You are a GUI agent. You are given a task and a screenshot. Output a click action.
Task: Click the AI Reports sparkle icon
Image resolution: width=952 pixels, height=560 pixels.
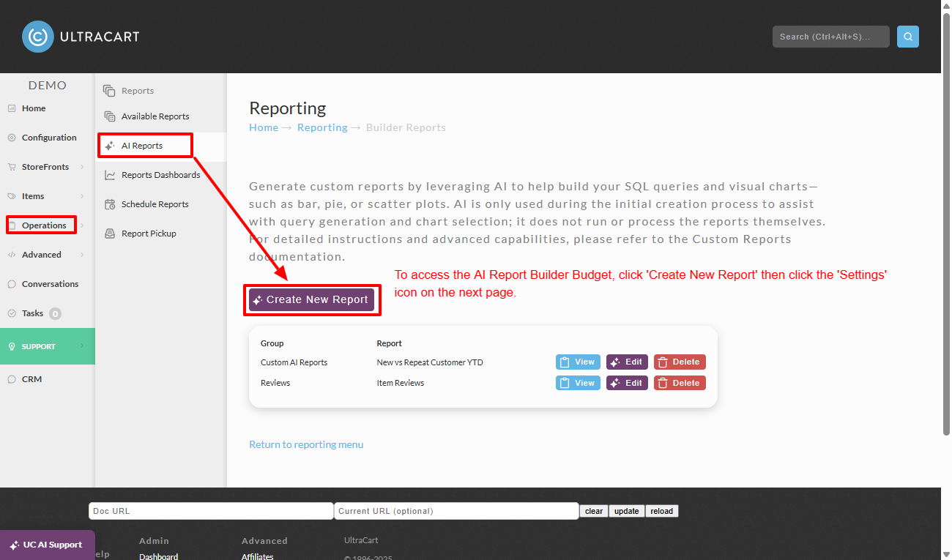[x=110, y=146]
